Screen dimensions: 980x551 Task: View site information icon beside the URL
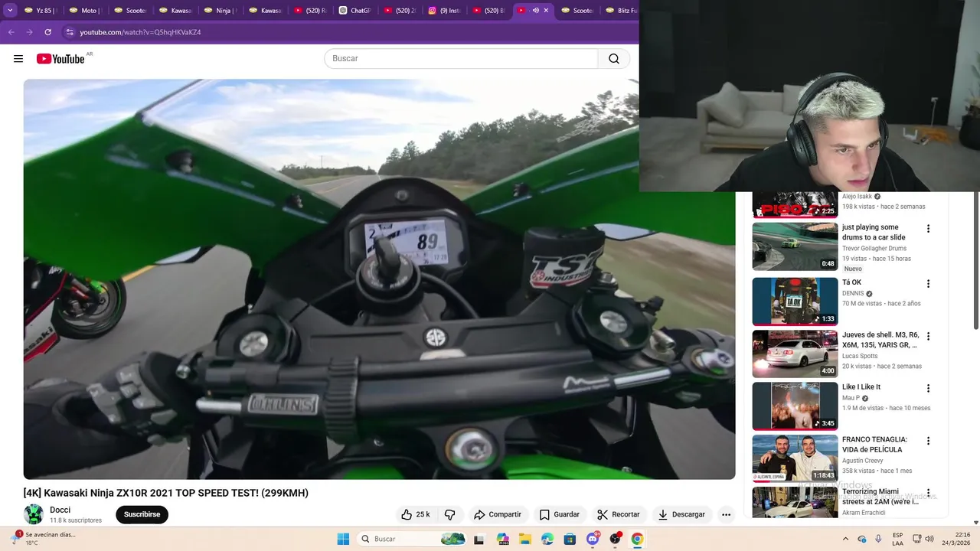[x=70, y=32]
